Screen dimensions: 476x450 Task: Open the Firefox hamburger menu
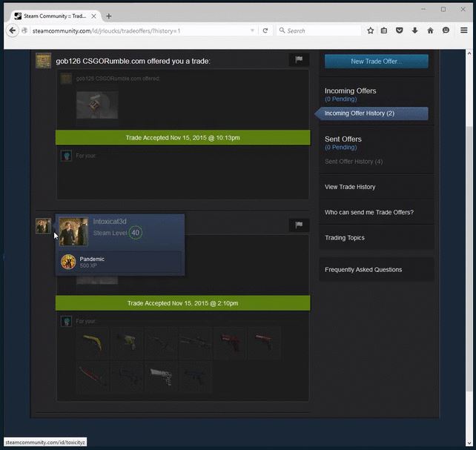(464, 30)
